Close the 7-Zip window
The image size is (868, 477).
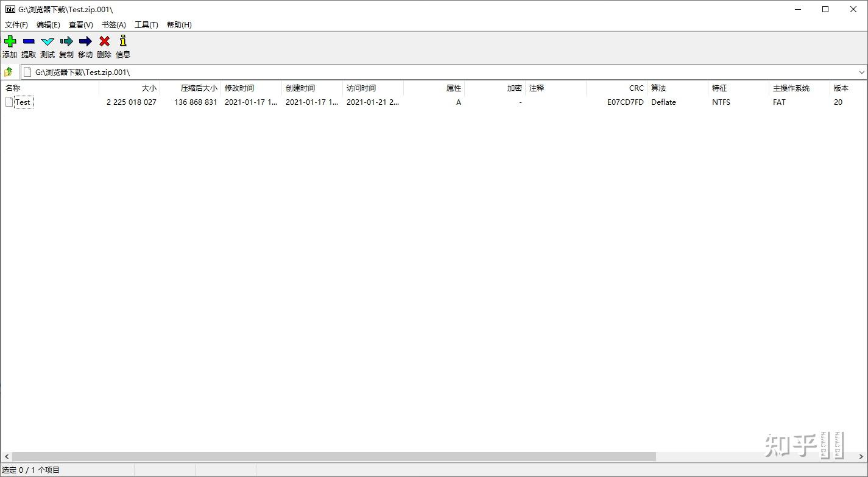coord(854,9)
